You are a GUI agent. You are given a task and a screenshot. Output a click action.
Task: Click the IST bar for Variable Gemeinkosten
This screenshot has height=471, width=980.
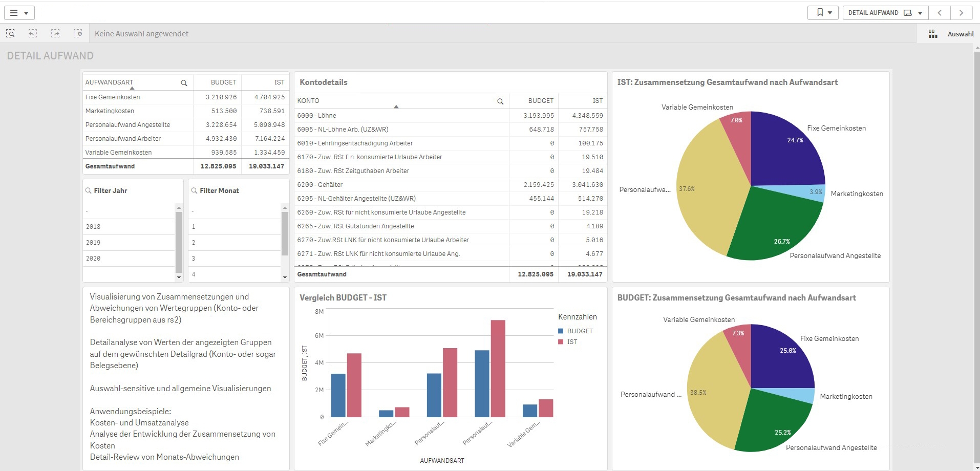tap(546, 408)
